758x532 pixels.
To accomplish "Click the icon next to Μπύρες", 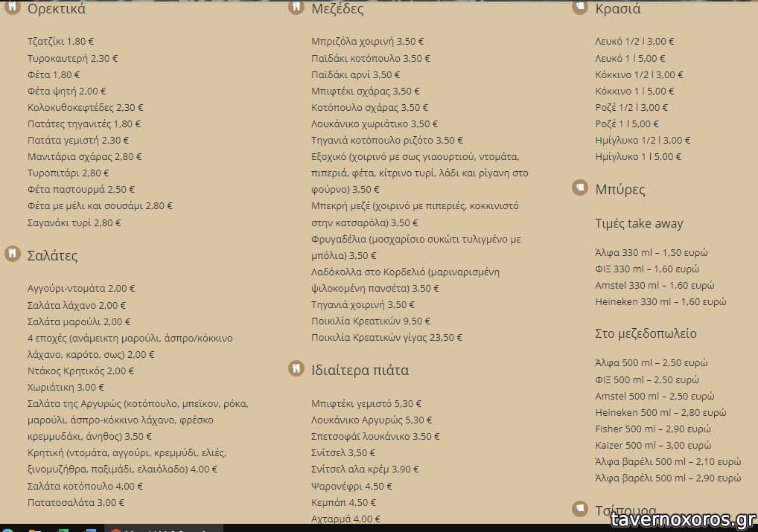I will tap(579, 188).
